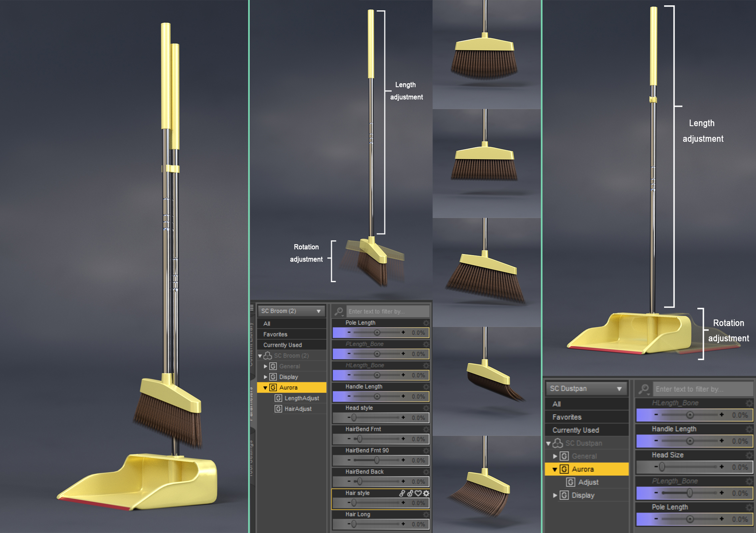The image size is (756, 533).
Task: Click the Hair style lock icon
Action: (x=410, y=493)
